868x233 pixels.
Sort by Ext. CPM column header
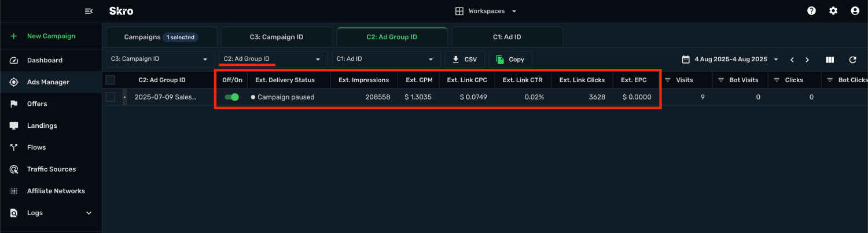tap(419, 80)
